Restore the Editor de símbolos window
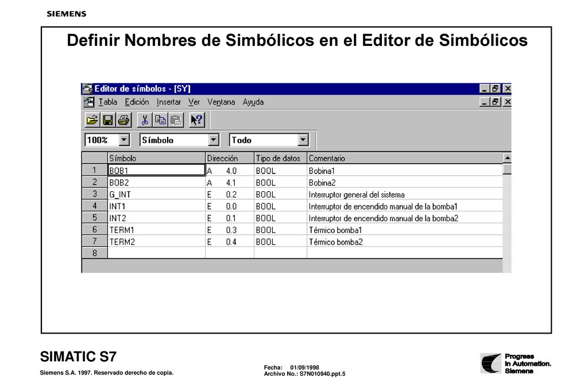Image resolution: width=588 pixels, height=379 pixels. coord(496,89)
